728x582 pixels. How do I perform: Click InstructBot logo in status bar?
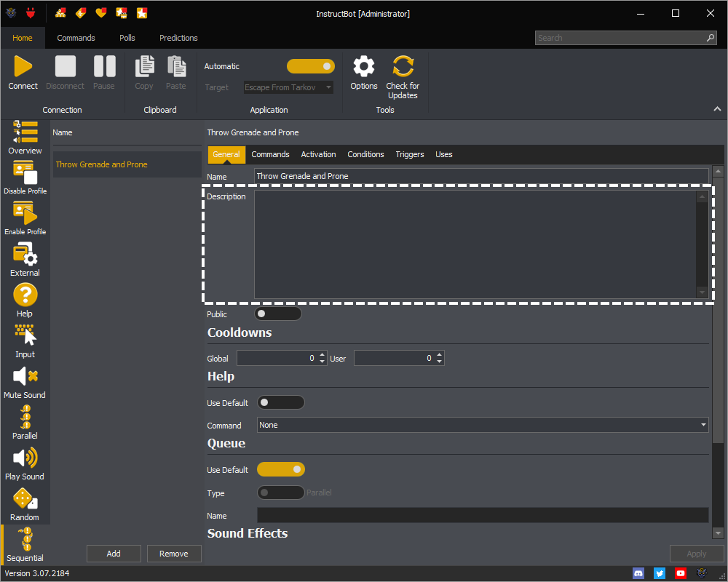(702, 574)
